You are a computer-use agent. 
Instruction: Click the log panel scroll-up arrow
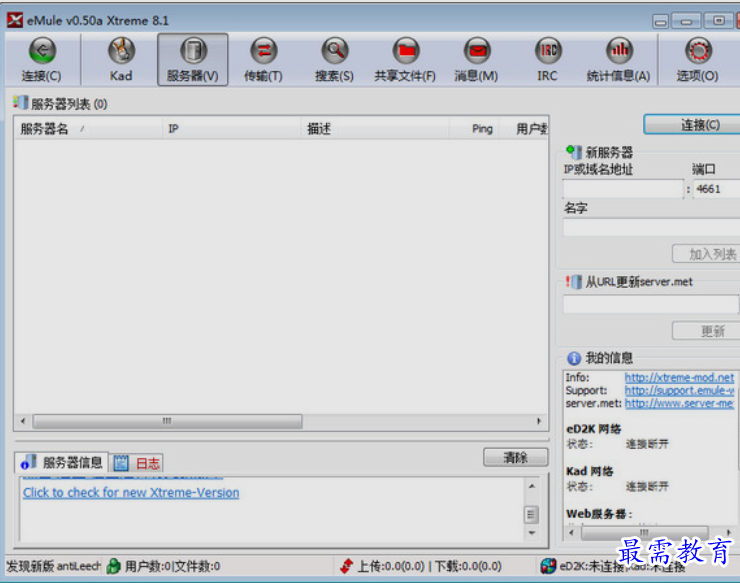[x=532, y=486]
